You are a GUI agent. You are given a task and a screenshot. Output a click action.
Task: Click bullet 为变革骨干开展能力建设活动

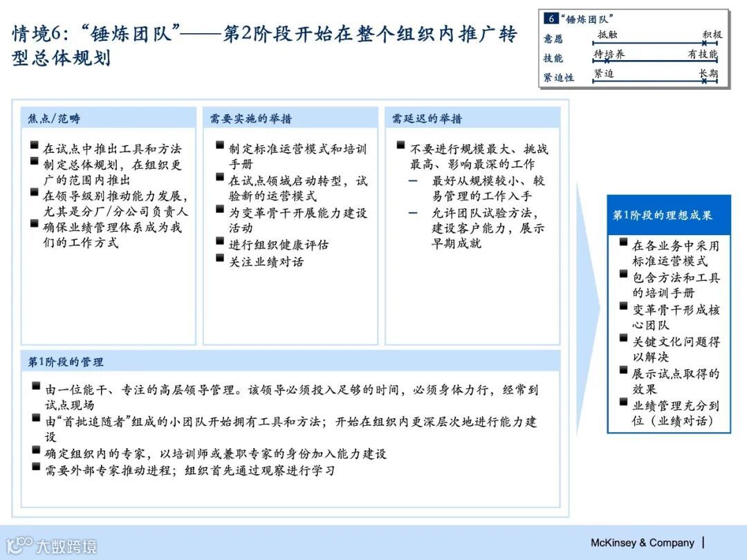coord(297,220)
